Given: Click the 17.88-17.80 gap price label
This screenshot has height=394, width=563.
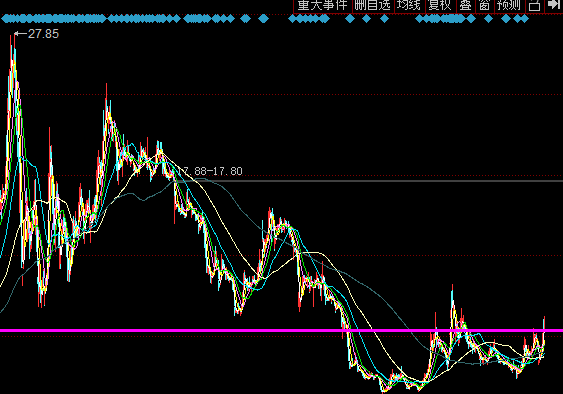Looking at the screenshot, I should [x=210, y=171].
